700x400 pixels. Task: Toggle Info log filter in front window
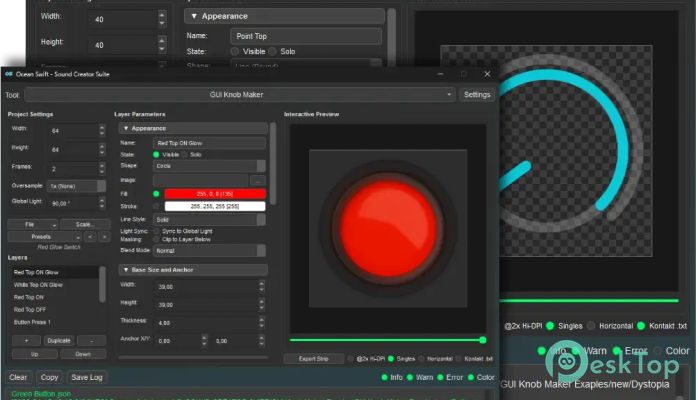384,377
